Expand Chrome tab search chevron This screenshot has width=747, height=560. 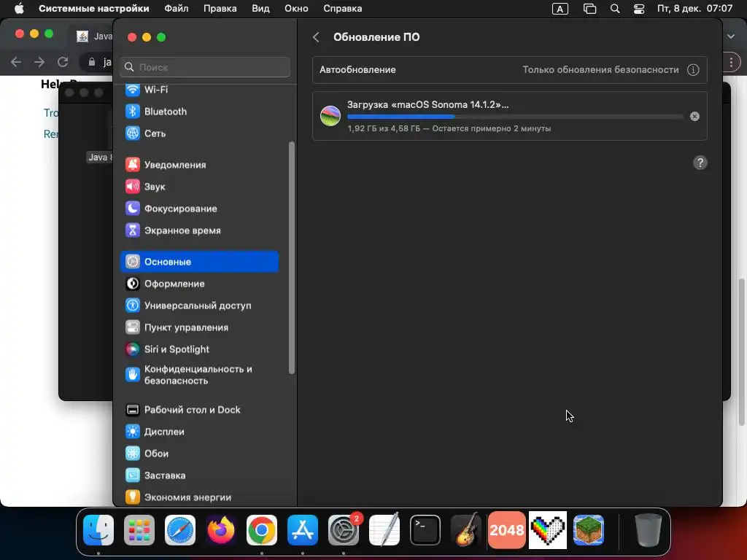point(731,36)
